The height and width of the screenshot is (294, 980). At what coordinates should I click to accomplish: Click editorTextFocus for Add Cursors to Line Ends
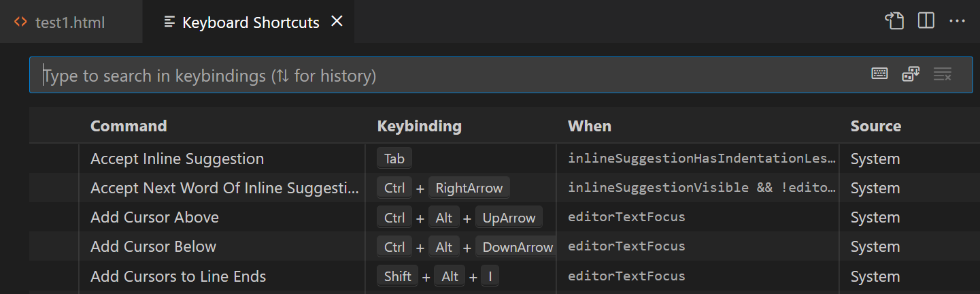click(x=626, y=276)
